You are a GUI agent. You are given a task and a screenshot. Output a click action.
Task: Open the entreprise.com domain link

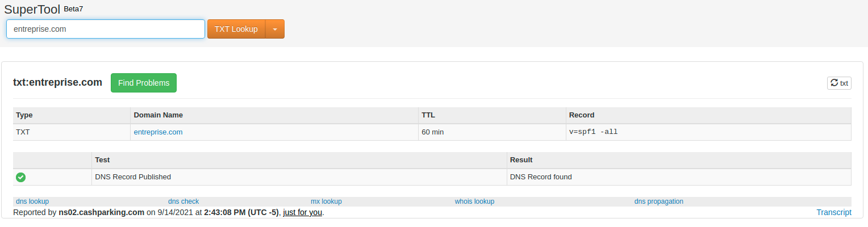click(158, 132)
